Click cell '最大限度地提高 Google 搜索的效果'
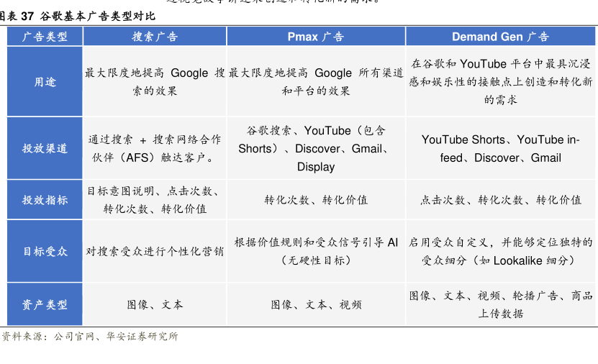598x364 pixels. tap(155, 81)
